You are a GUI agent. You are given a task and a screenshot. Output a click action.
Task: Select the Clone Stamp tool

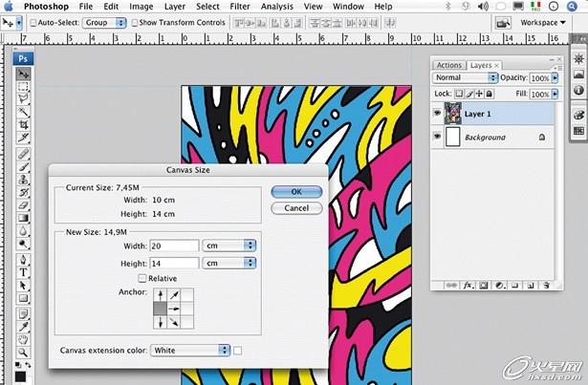[23, 180]
